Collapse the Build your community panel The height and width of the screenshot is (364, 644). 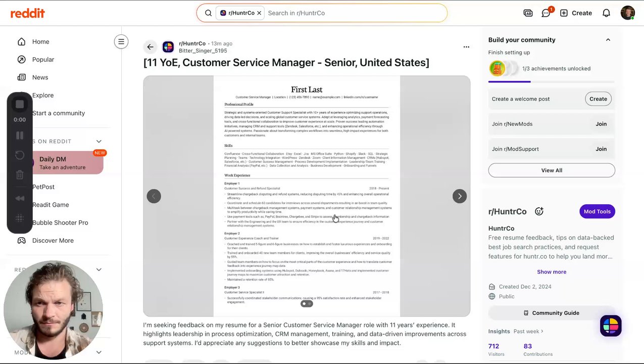pos(608,40)
